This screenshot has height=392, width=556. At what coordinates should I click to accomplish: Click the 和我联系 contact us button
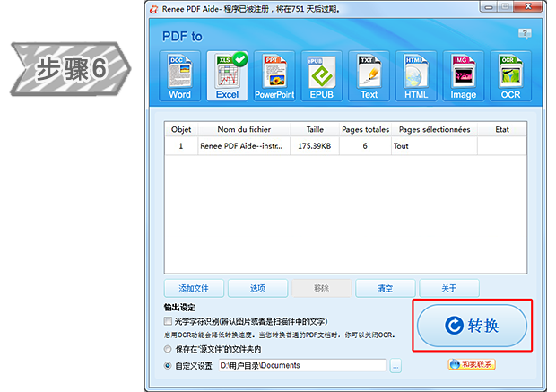(x=472, y=364)
